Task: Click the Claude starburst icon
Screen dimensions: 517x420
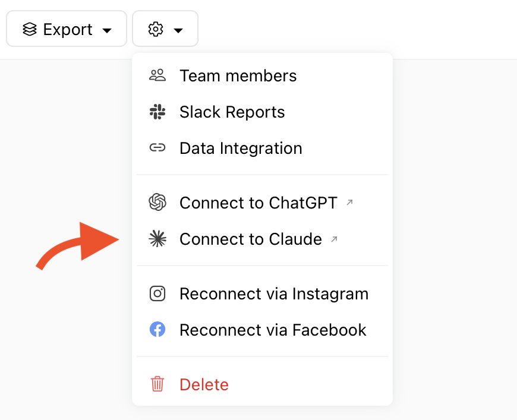Action: pyautogui.click(x=157, y=239)
